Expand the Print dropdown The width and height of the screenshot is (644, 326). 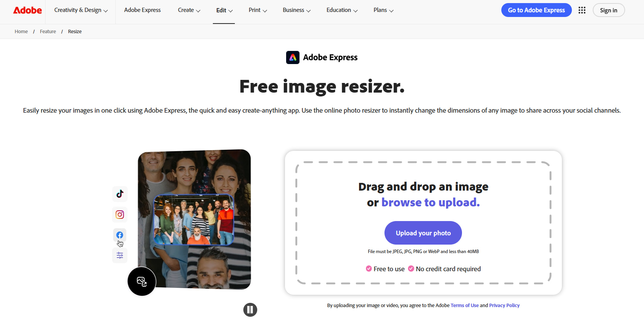coord(258,10)
